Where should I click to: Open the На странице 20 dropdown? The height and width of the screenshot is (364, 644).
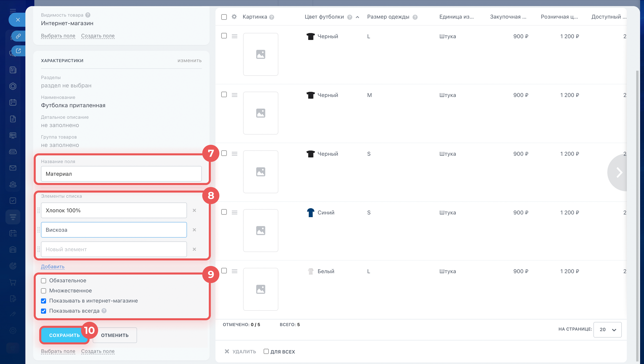coord(607,329)
